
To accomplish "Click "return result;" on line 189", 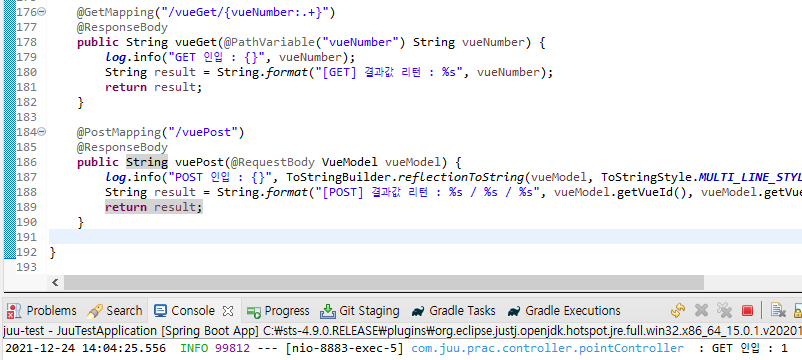I will coord(154,207).
